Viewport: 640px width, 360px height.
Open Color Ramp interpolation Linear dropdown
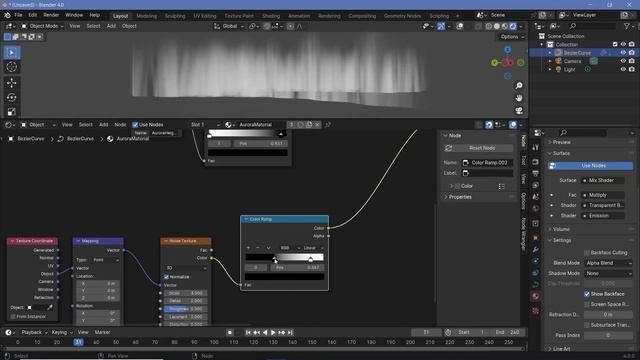pyautogui.click(x=313, y=248)
